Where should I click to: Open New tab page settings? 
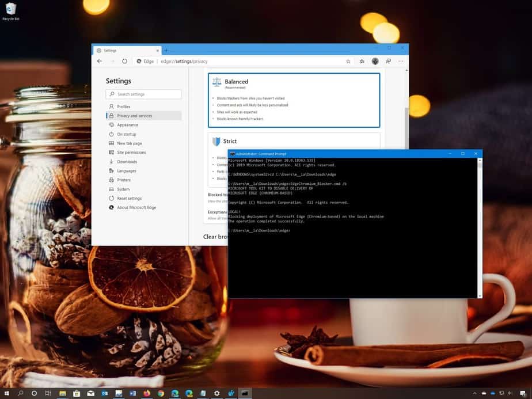(x=143, y=143)
